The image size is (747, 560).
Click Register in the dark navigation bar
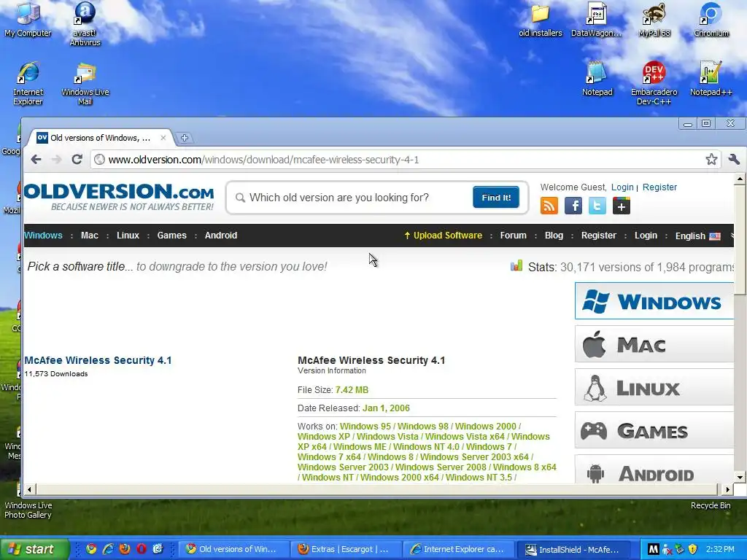point(598,236)
